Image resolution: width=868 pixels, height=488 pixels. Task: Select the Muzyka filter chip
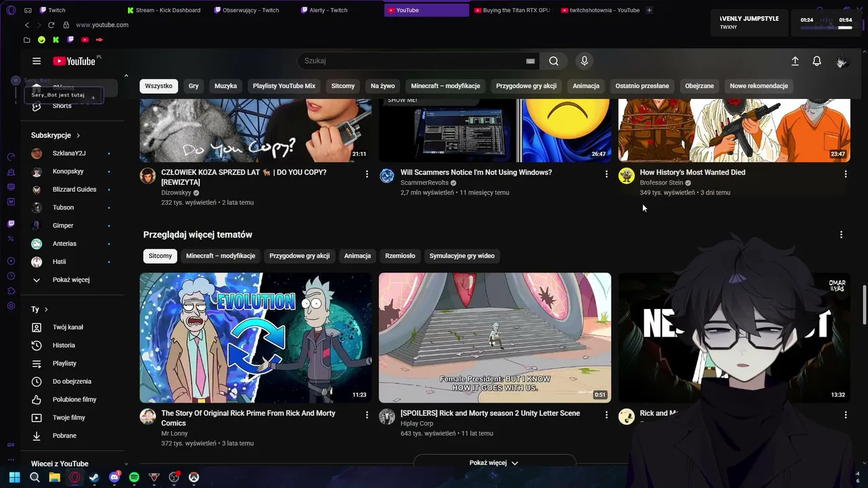226,86
